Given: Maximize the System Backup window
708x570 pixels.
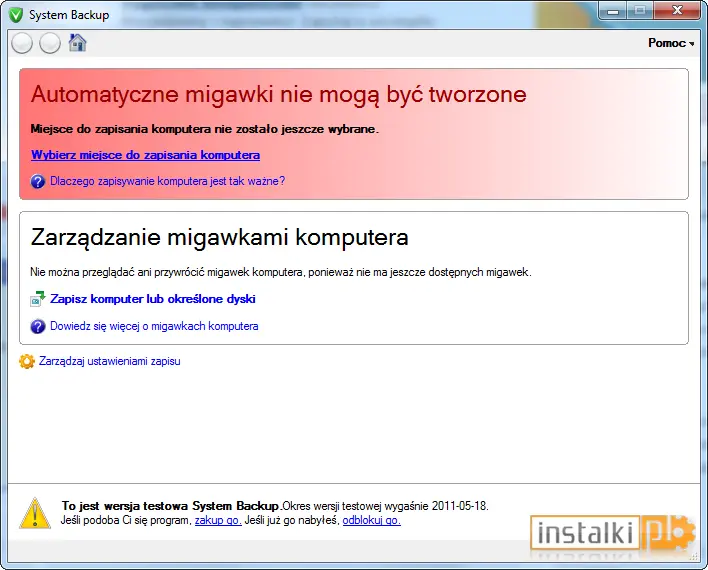Looking at the screenshot, I should 639,11.
